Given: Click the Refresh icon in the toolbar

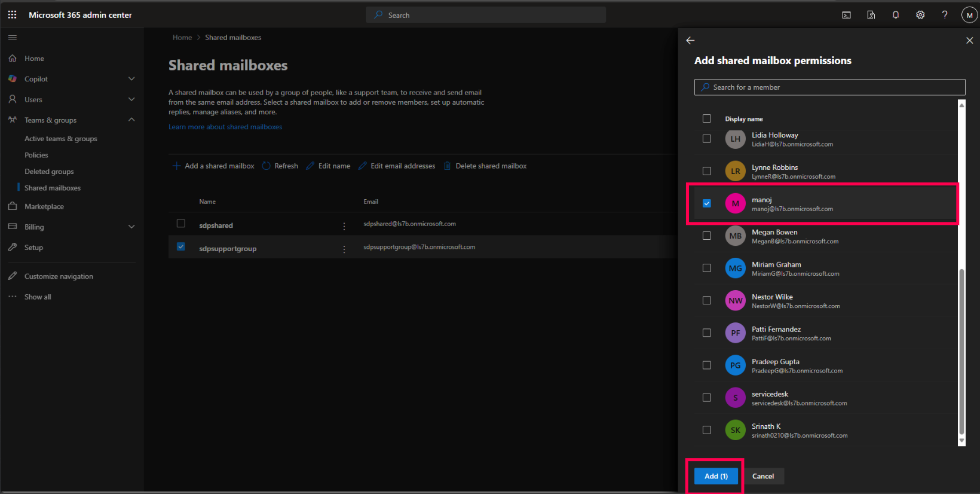Looking at the screenshot, I should (x=267, y=166).
